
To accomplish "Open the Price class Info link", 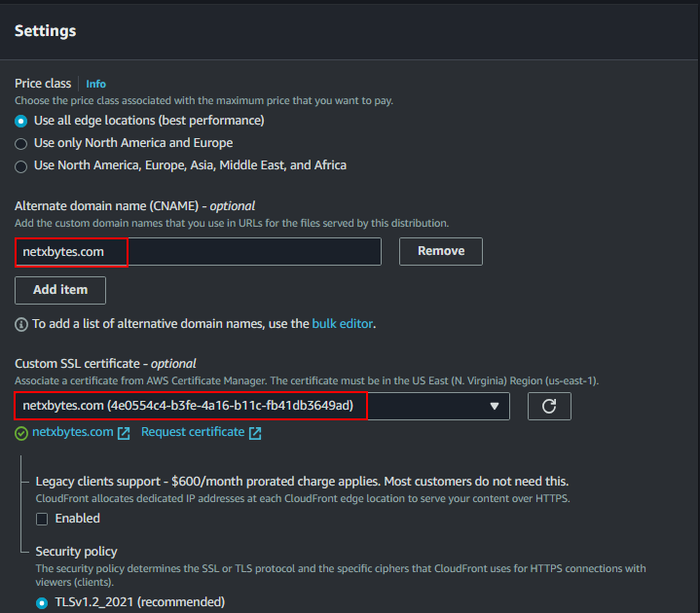I will tap(95, 85).
